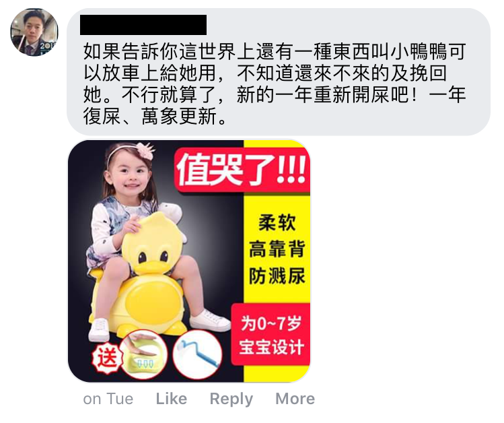Click the blacked-out commenter name

[x=143, y=25]
